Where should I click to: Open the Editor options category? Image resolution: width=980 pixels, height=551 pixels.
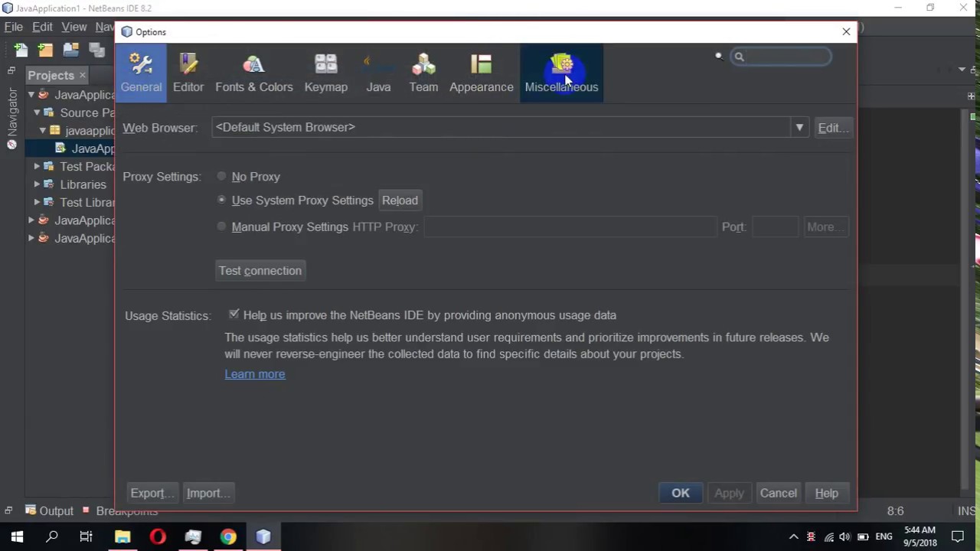coord(188,73)
